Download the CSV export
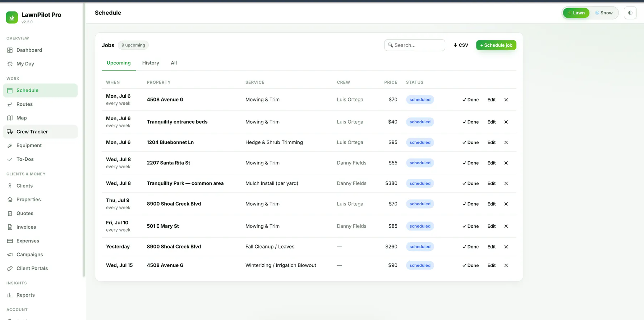The image size is (644, 320). (461, 45)
